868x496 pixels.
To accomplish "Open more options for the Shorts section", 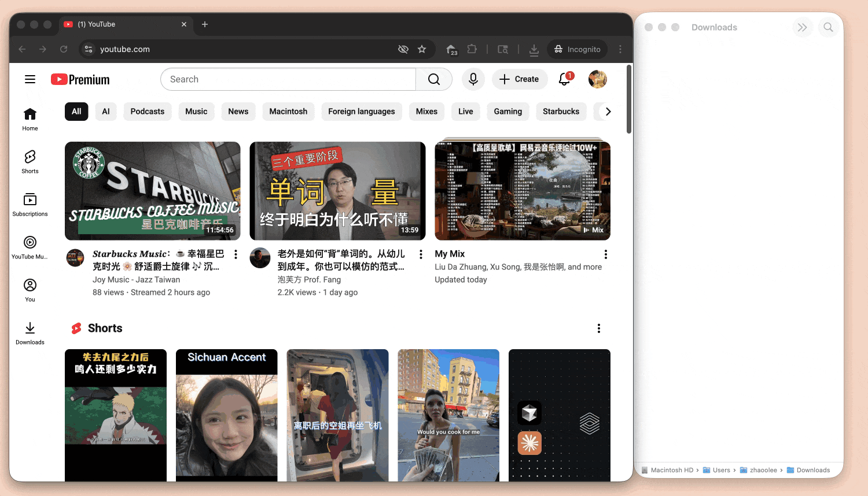I will tap(598, 328).
